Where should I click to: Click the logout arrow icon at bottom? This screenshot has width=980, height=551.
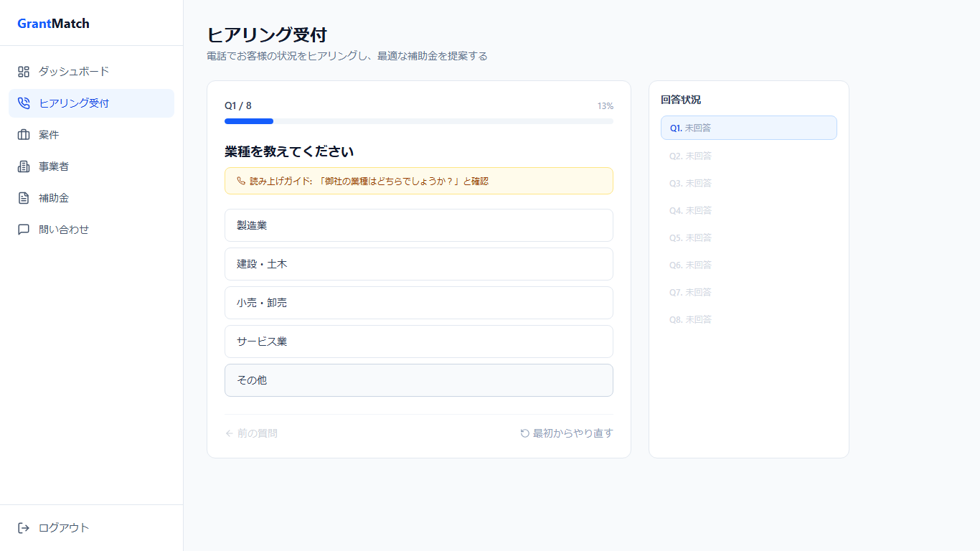pos(23,527)
